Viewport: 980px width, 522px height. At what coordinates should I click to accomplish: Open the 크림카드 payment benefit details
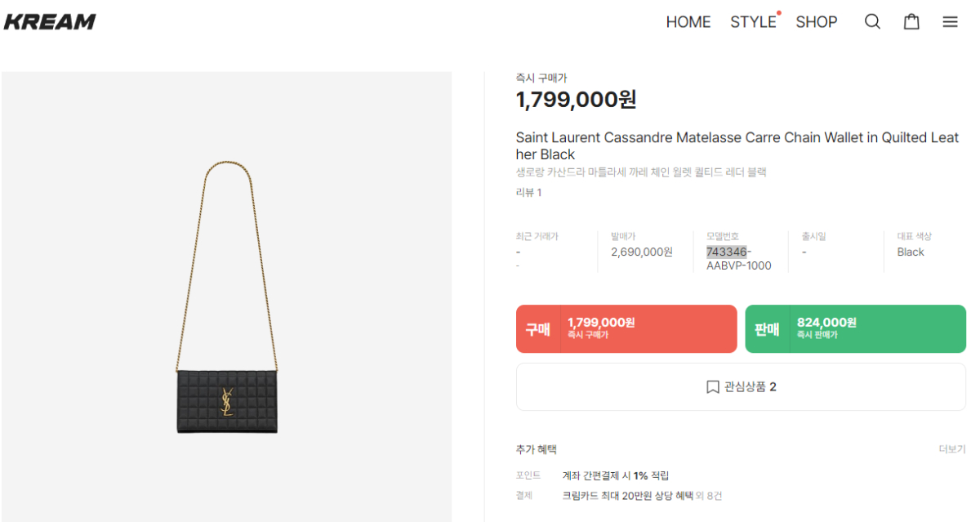[x=642, y=495]
